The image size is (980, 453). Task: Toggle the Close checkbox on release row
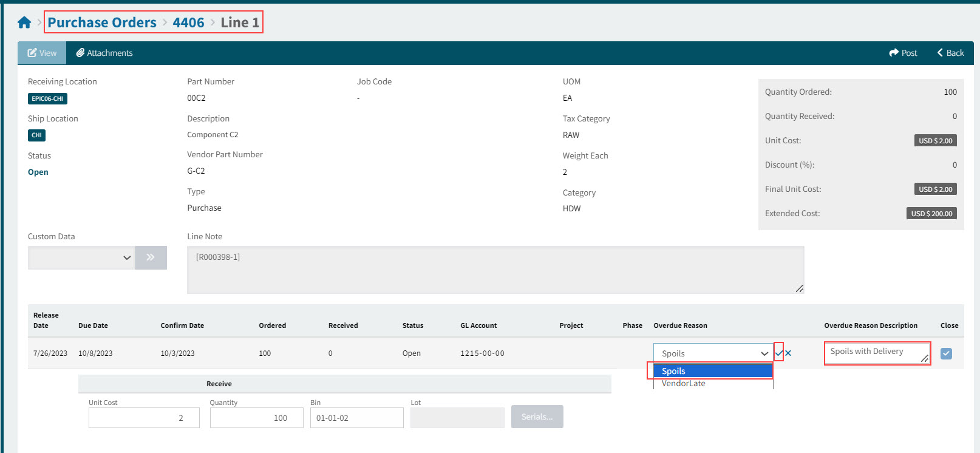tap(946, 353)
